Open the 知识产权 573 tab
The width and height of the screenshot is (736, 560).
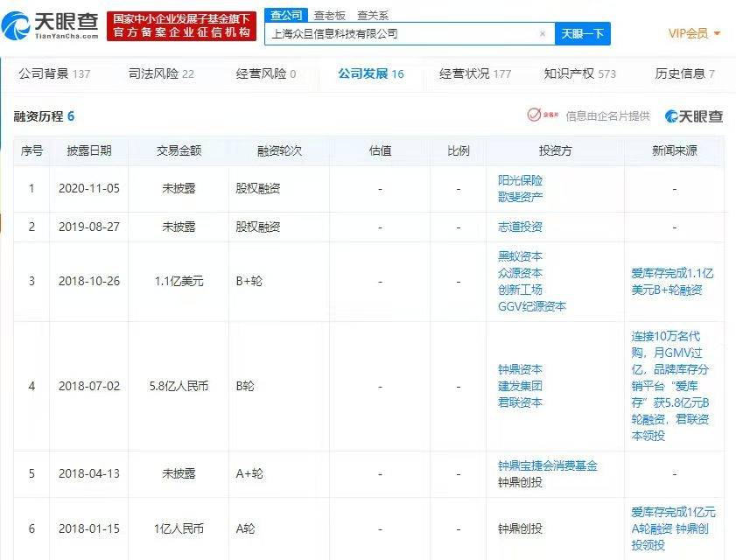[579, 73]
